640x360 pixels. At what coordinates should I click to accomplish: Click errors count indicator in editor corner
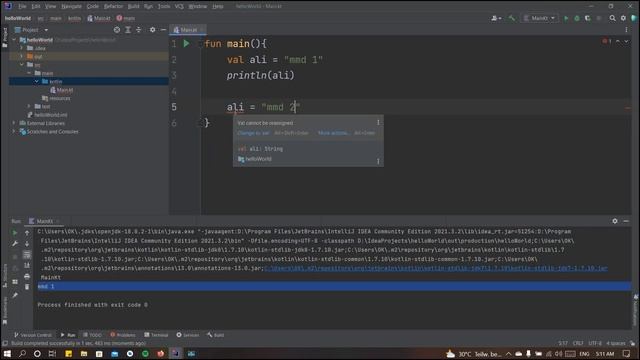(606, 41)
